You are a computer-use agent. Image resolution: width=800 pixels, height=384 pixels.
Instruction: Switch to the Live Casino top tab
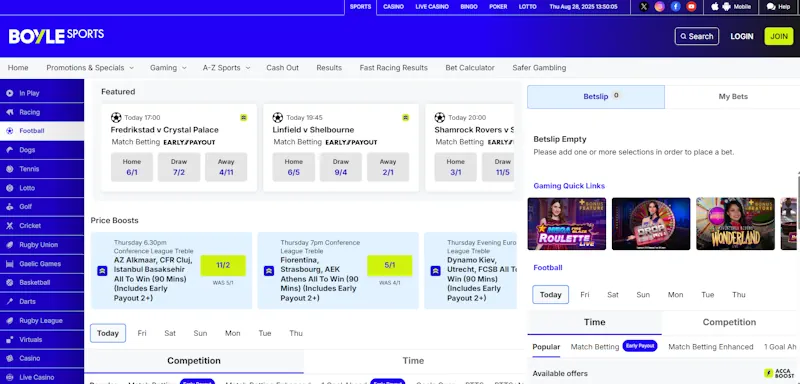pyautogui.click(x=432, y=7)
